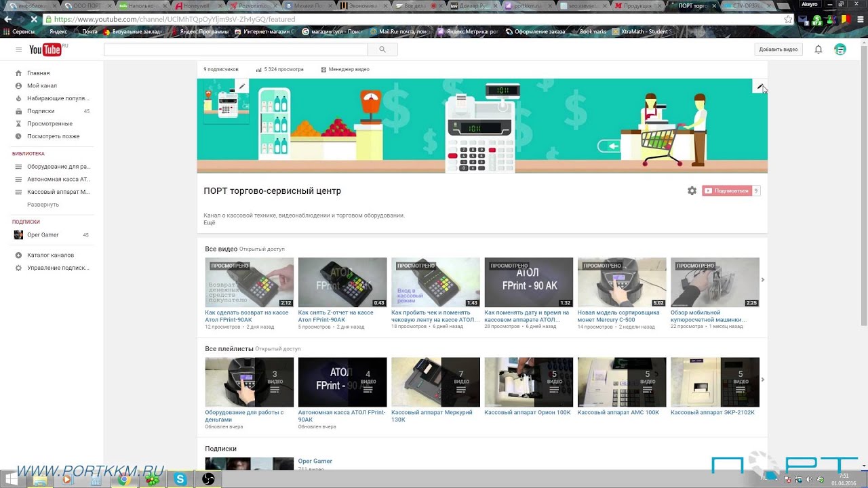Open channel settings gear icon
The image size is (868, 488).
(692, 191)
